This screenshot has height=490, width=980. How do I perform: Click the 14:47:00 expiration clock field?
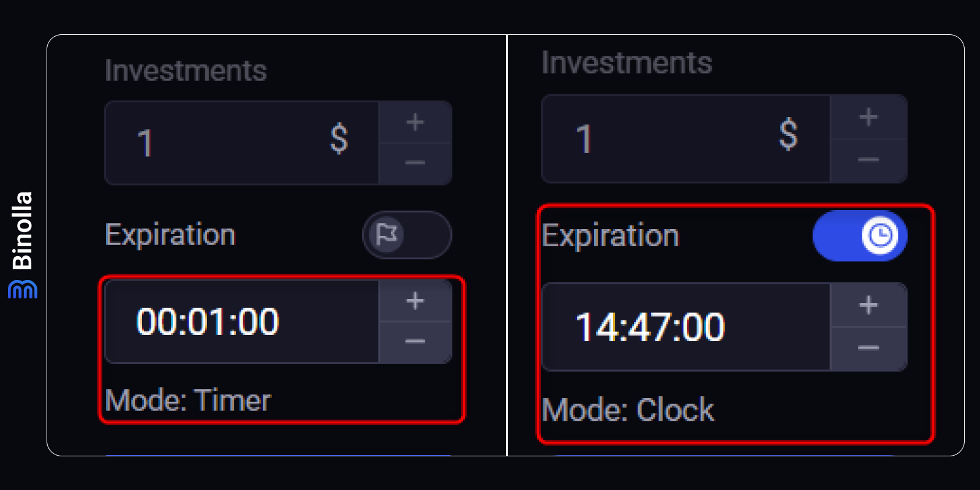(685, 327)
